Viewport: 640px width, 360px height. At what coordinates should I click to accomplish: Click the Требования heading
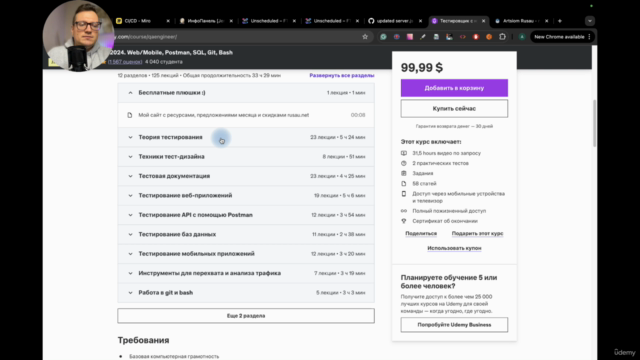coord(143,340)
